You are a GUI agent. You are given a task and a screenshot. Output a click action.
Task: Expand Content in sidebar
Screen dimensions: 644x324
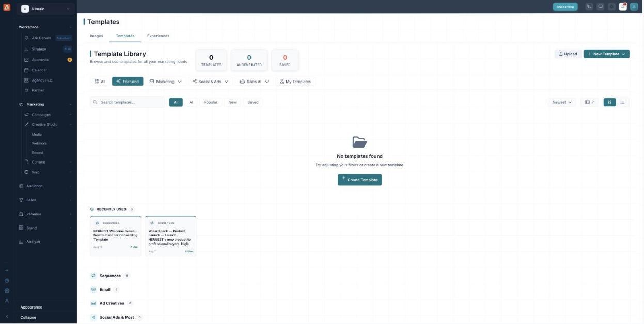click(71, 162)
